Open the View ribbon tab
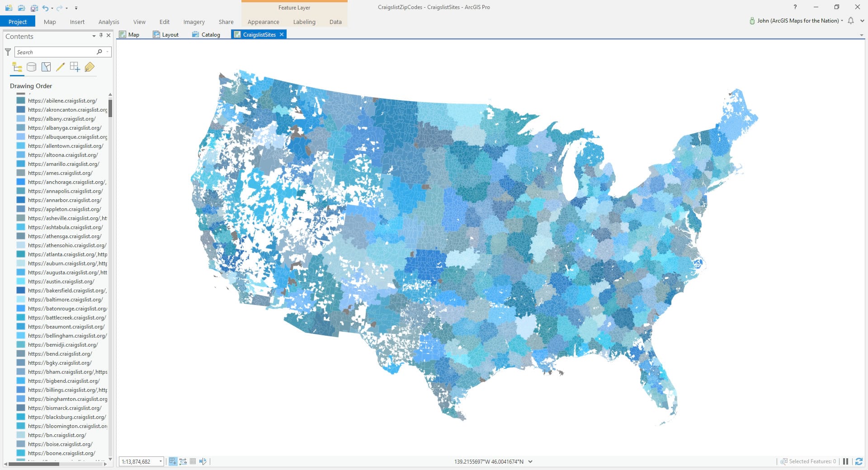This screenshot has height=470, width=868. [139, 22]
